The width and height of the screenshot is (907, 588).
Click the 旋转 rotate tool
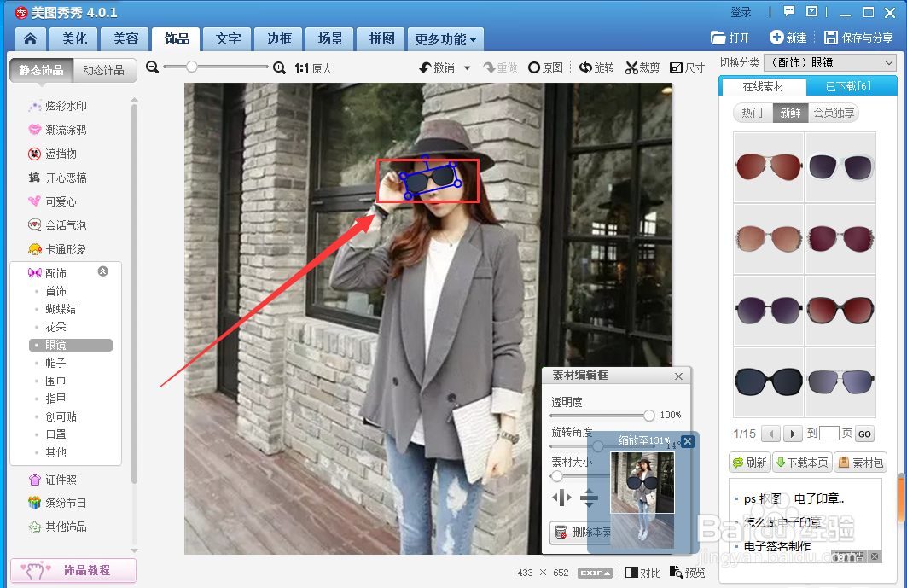[x=596, y=67]
